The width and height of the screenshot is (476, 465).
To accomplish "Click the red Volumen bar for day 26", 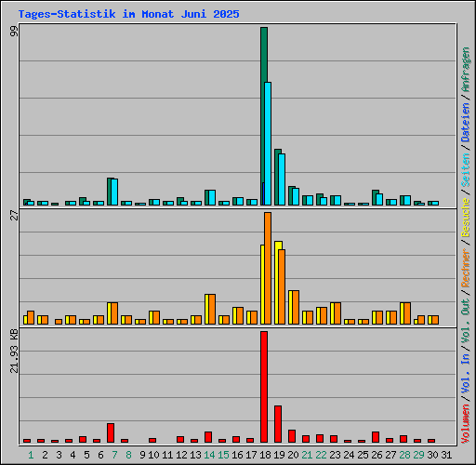I will click(x=376, y=437).
